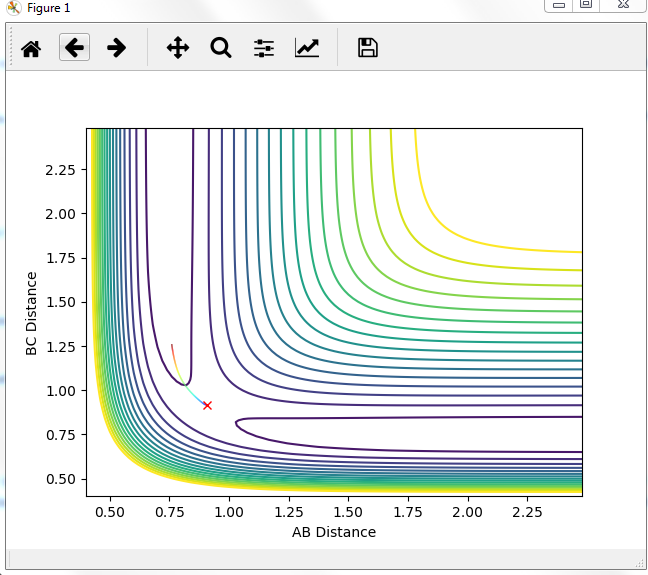Open the edit axis and curve parameters tool
Viewport: 648px width, 575px height.
pyautogui.click(x=307, y=47)
